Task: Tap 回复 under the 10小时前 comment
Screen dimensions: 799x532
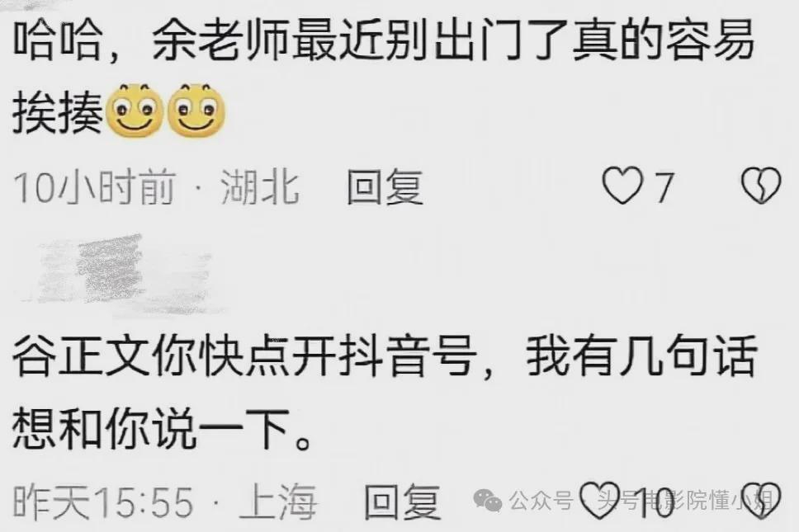Action: pos(385,187)
